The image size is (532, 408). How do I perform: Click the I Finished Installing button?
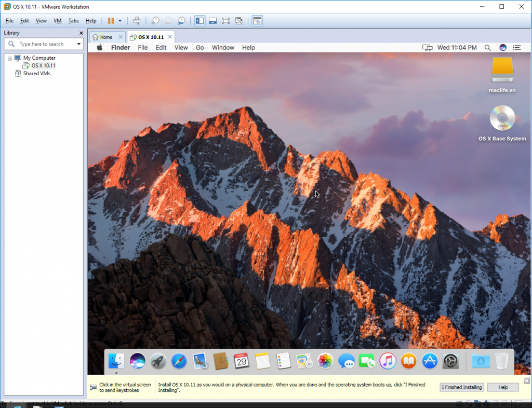[x=461, y=387]
